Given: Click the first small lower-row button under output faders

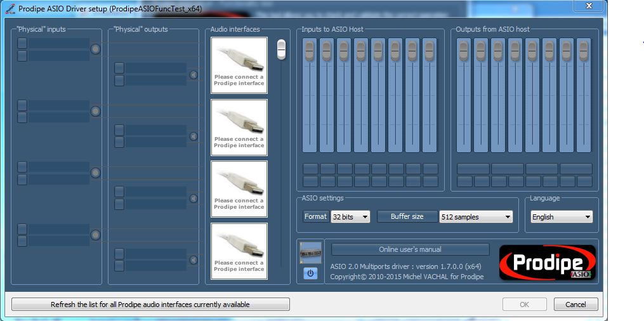Looking at the screenshot, I should 464,181.
